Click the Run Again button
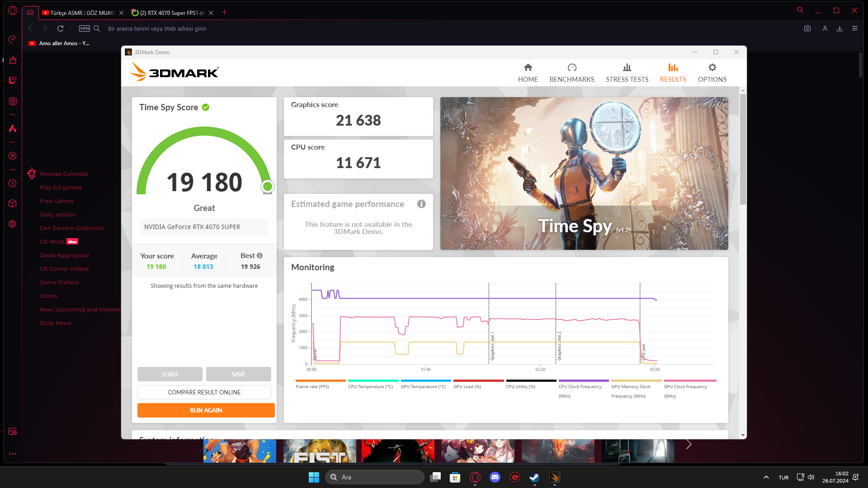 click(x=206, y=410)
